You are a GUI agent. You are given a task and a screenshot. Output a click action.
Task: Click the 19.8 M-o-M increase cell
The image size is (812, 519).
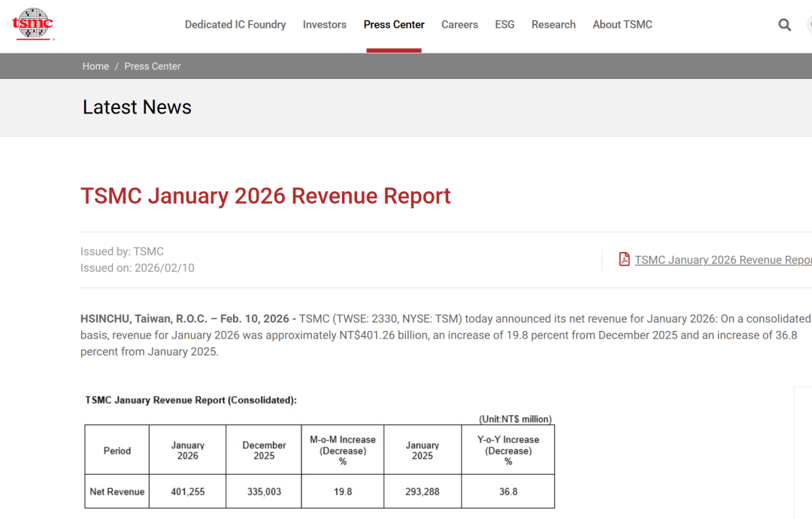pos(342,492)
